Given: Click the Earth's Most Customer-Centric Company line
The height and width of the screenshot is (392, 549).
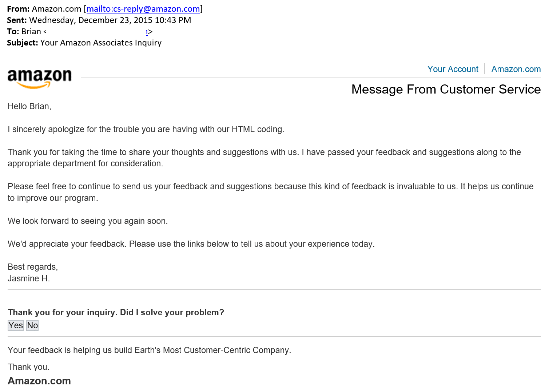Looking at the screenshot, I should (150, 350).
